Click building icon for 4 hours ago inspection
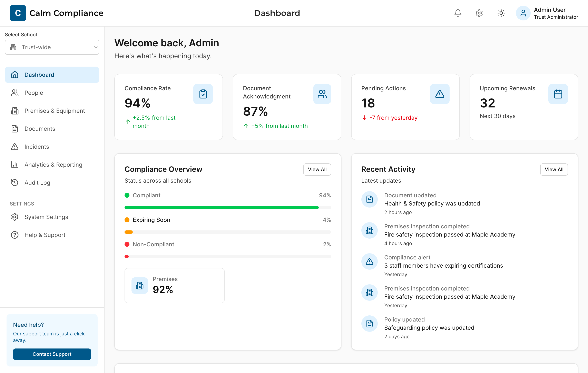 370,230
